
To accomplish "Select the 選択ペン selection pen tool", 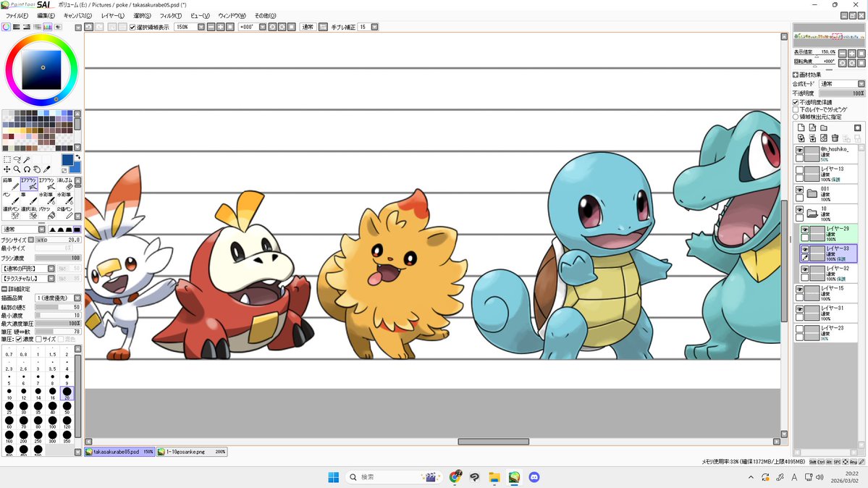I will (x=11, y=213).
